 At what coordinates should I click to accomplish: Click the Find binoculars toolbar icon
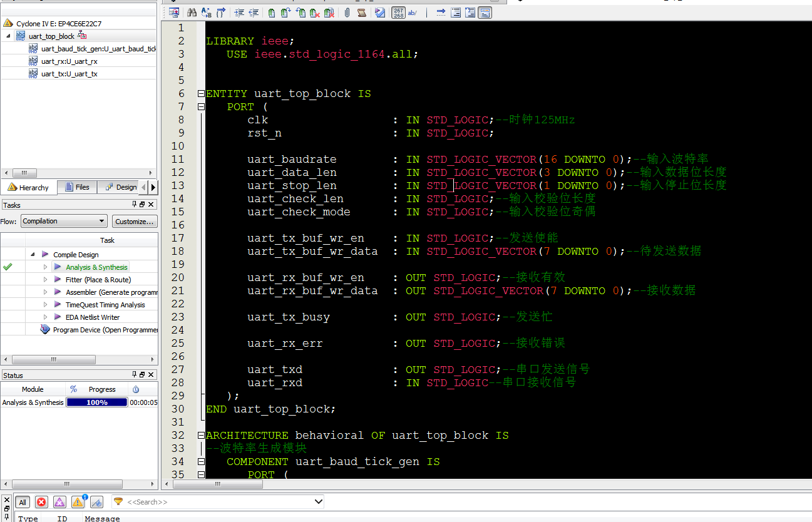click(192, 13)
